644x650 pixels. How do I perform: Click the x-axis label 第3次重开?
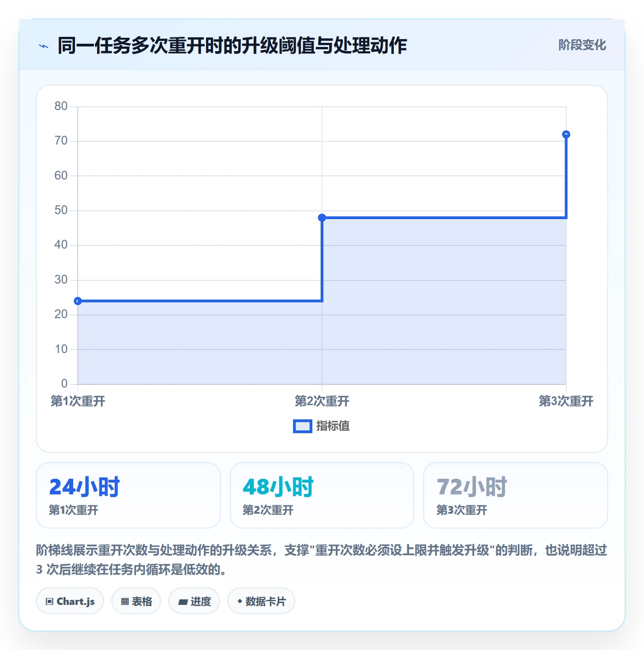566,401
